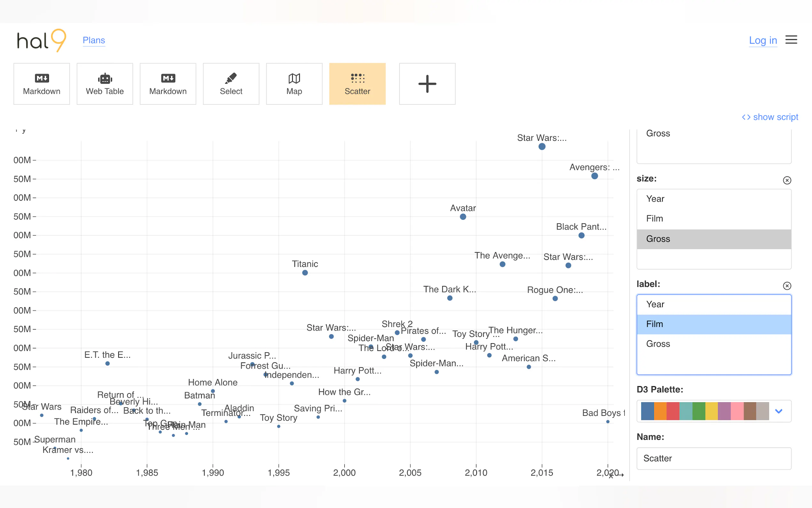Open the Plans page link
The width and height of the screenshot is (812, 508).
click(x=94, y=40)
